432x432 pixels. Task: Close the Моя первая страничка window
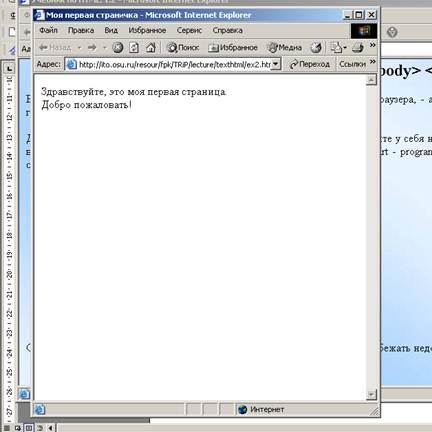(371, 15)
